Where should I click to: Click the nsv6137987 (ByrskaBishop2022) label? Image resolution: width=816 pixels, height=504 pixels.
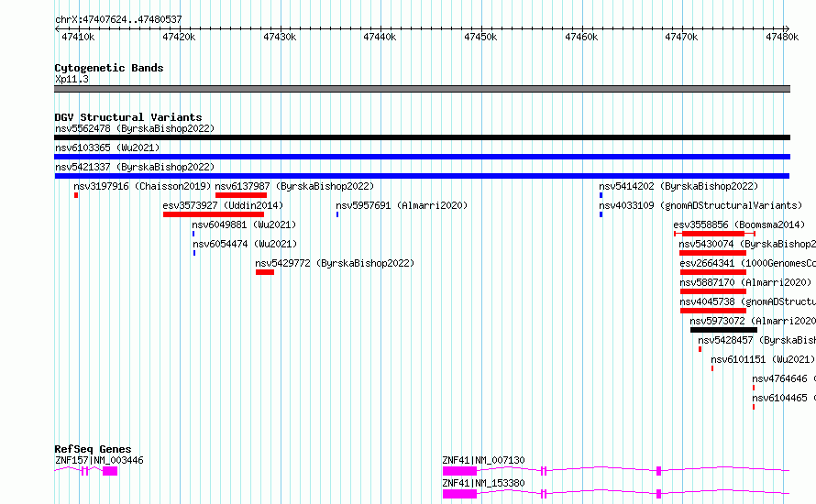[x=294, y=186]
